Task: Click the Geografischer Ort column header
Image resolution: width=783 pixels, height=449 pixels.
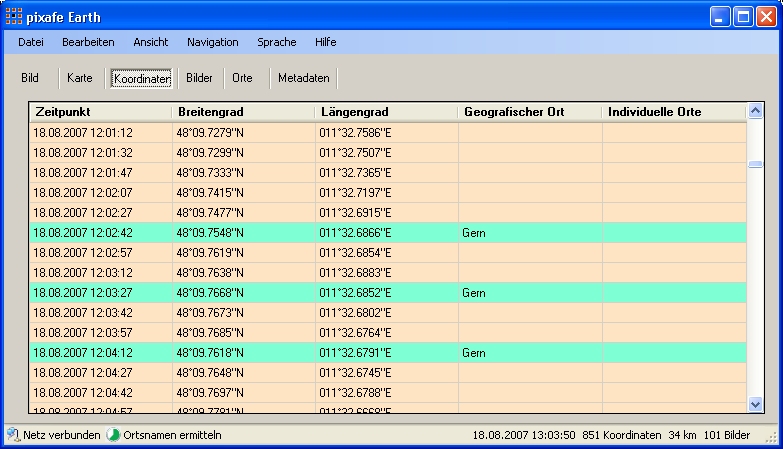Action: [x=529, y=112]
